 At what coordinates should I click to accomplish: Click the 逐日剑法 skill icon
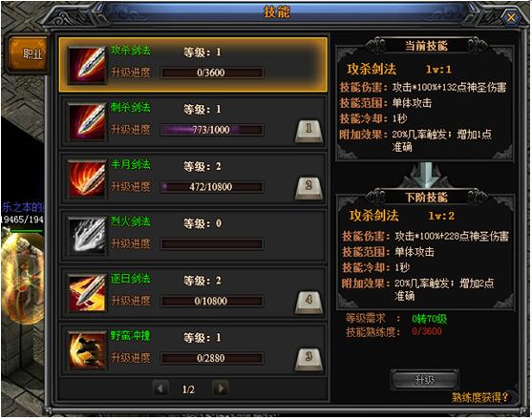[x=87, y=293]
